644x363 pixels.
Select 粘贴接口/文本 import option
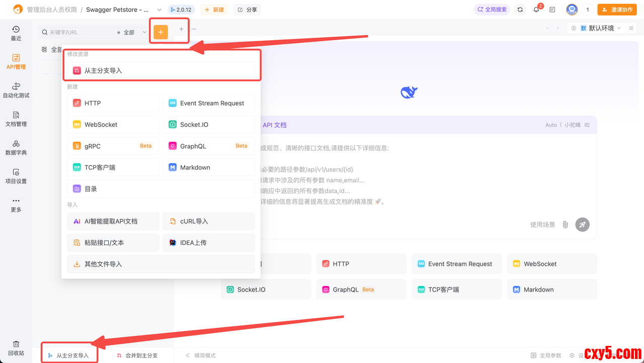113,243
